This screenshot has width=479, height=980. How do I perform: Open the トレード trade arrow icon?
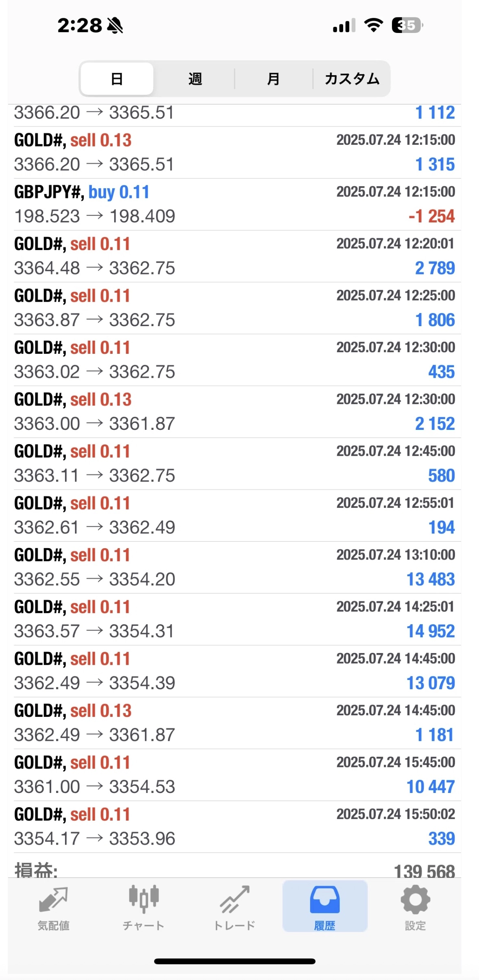point(234,899)
